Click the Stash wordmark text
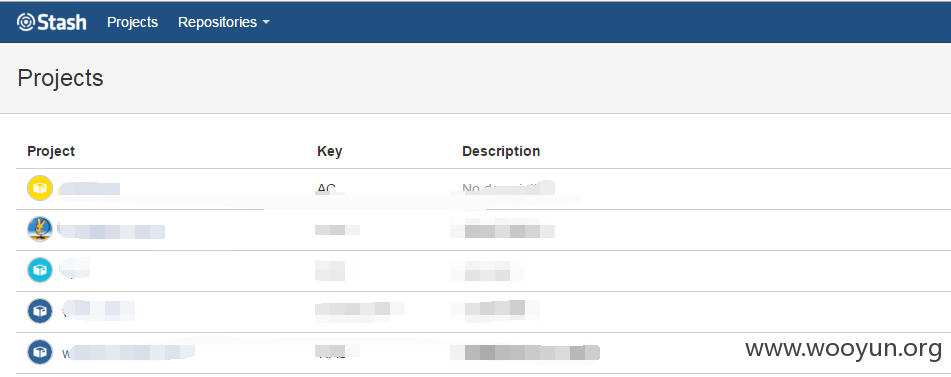This screenshot has height=377, width=951. coord(61,22)
